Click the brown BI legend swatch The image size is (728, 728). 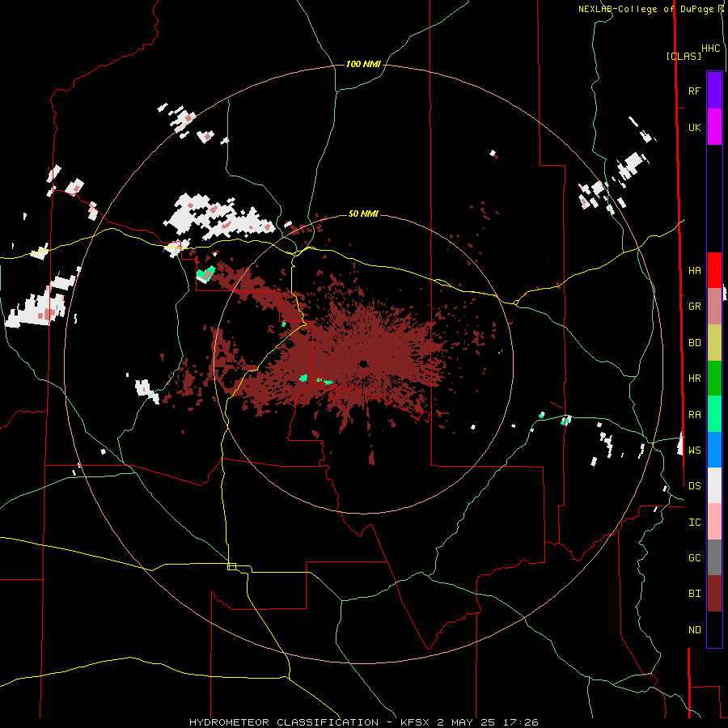click(x=714, y=594)
